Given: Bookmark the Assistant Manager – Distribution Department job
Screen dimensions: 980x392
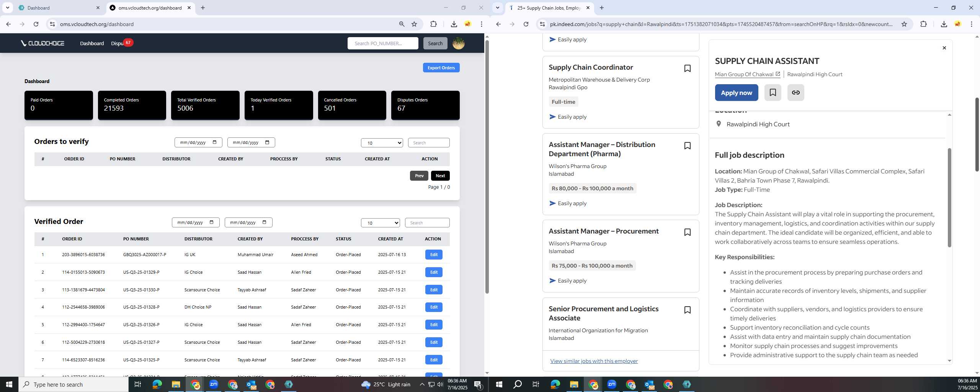Looking at the screenshot, I should [x=687, y=146].
